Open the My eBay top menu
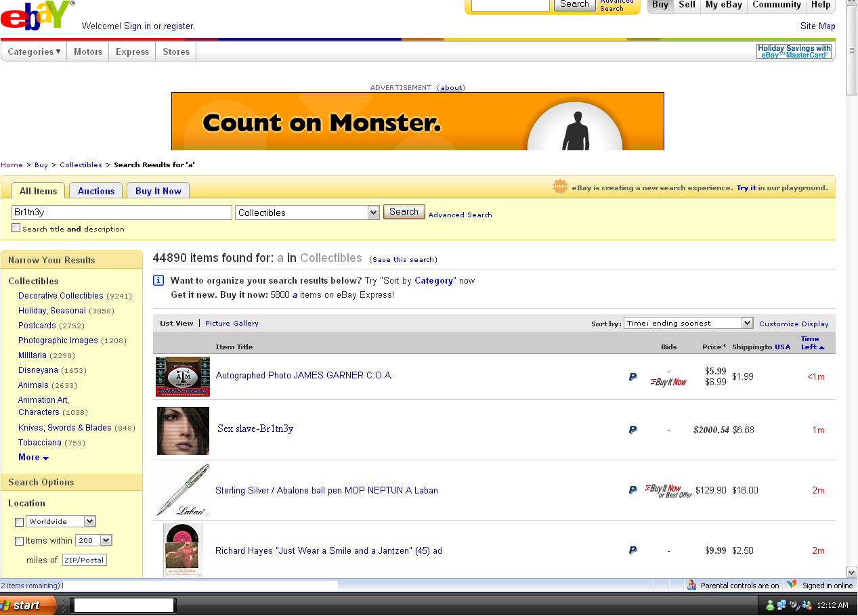 coord(723,5)
